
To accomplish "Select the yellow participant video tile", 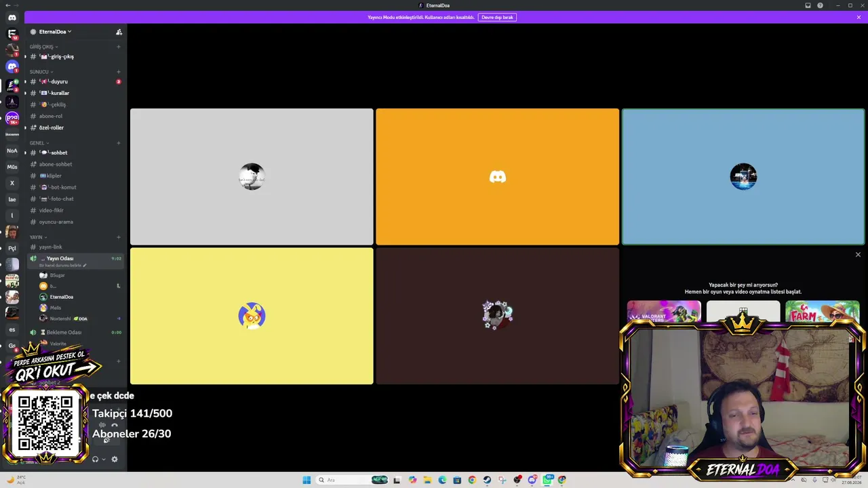I will (x=252, y=316).
